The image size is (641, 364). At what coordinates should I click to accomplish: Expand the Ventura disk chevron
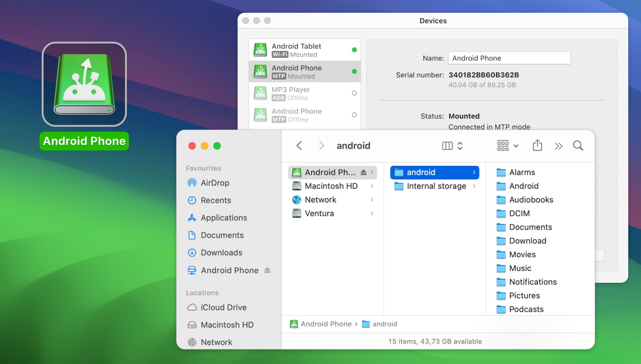tap(372, 213)
